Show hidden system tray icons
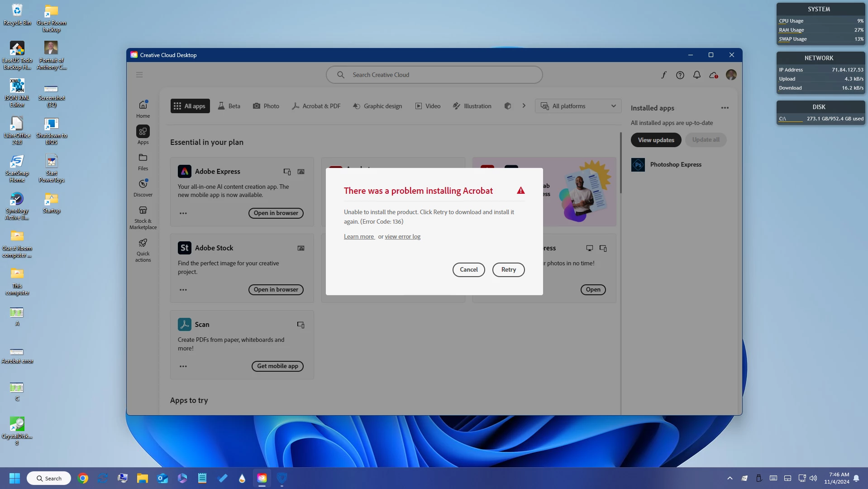The width and height of the screenshot is (868, 489). click(x=730, y=478)
